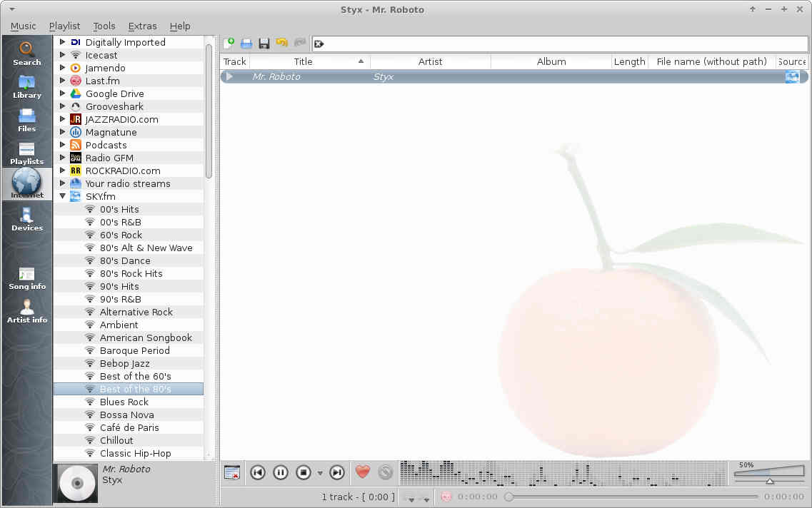Select the Internet globe sidebar tab
The height and width of the screenshot is (508, 812).
[x=26, y=183]
